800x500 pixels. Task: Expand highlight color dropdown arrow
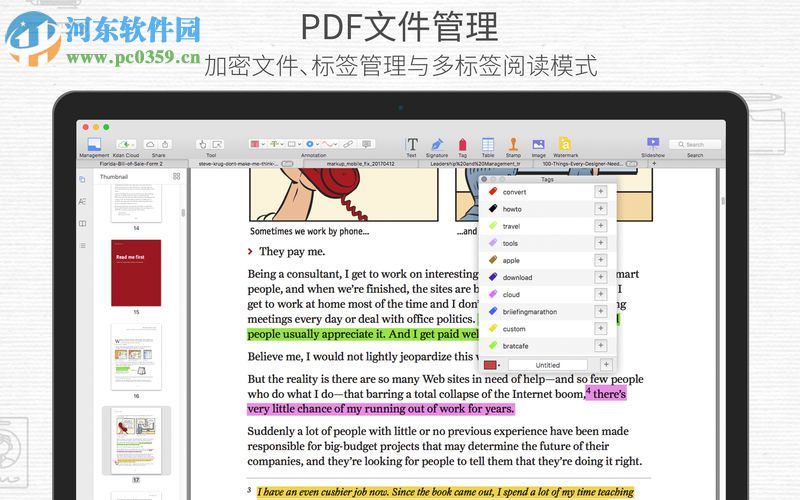[x=263, y=144]
